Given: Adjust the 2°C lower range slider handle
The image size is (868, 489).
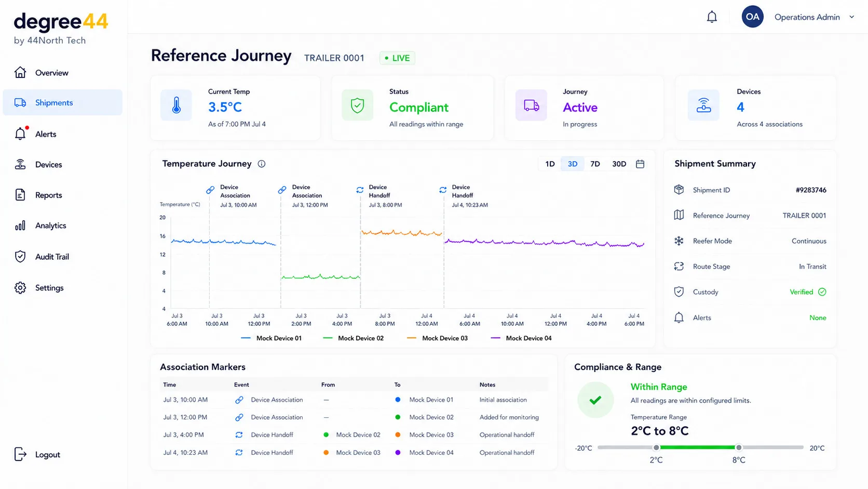Looking at the screenshot, I should coord(656,447).
